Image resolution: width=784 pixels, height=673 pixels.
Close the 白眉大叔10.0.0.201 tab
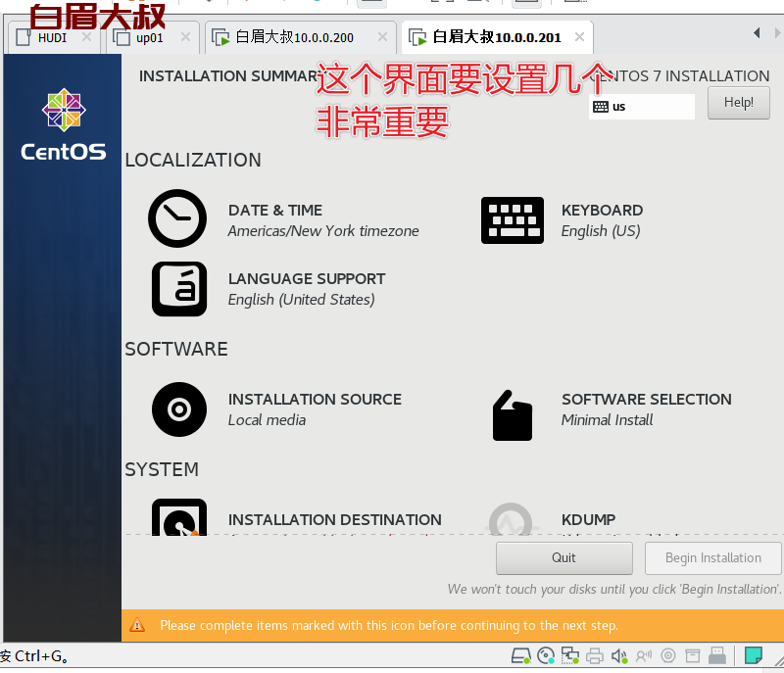(x=579, y=37)
